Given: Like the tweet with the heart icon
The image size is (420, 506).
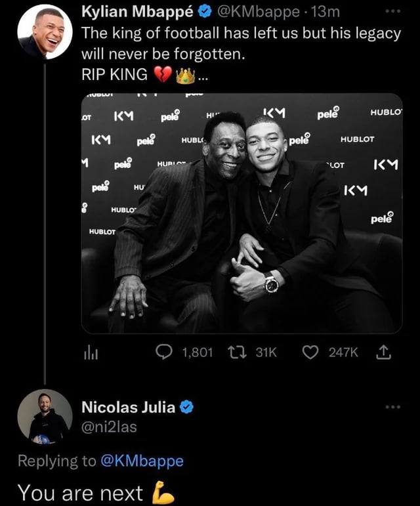Looking at the screenshot, I should coord(310,353).
